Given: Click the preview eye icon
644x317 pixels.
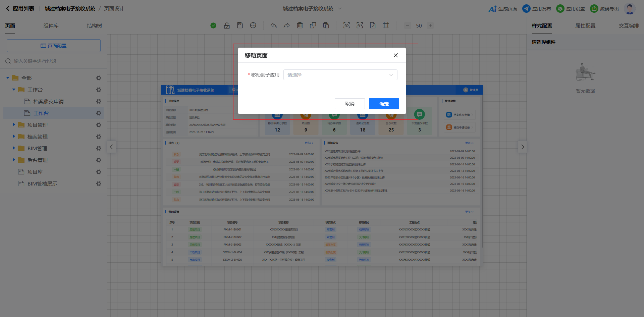Looking at the screenshot, I should pos(346,25).
